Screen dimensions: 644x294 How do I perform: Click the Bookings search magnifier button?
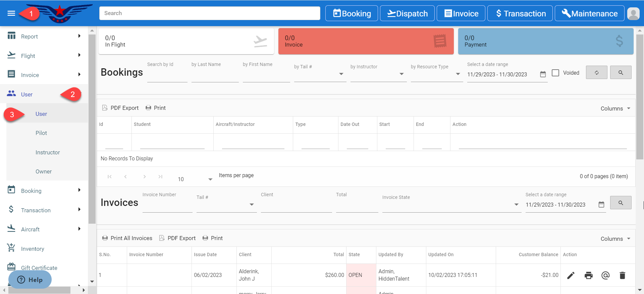[x=621, y=72]
